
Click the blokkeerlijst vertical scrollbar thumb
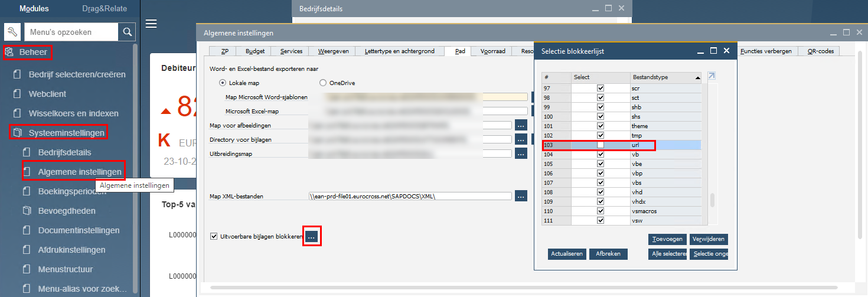712,200
